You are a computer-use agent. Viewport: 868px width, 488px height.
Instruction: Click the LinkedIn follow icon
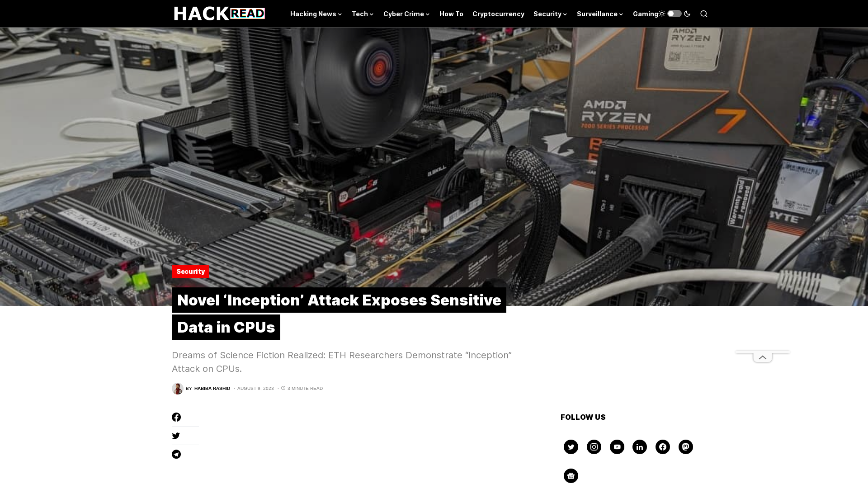[640, 447]
